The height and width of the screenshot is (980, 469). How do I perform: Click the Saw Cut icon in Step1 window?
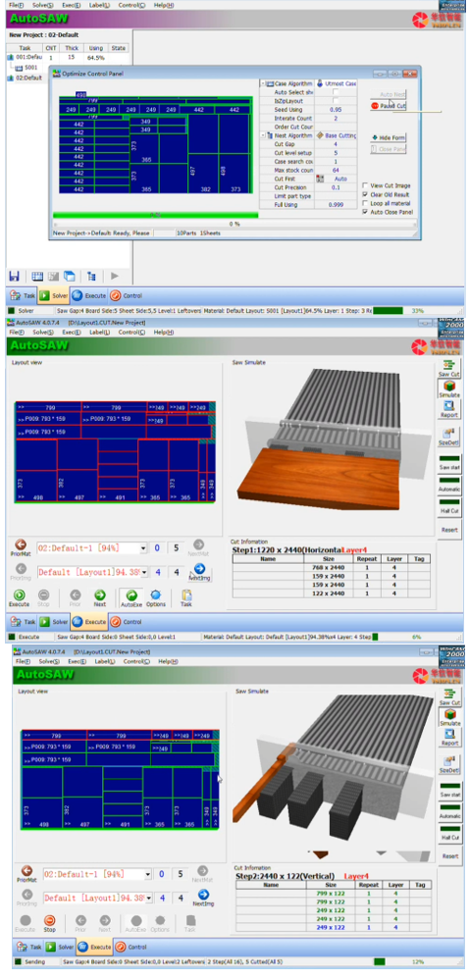[448, 368]
